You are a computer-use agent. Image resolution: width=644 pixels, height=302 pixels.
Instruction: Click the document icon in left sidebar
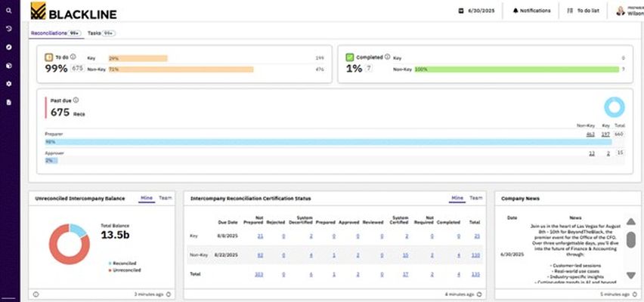[x=8, y=101]
